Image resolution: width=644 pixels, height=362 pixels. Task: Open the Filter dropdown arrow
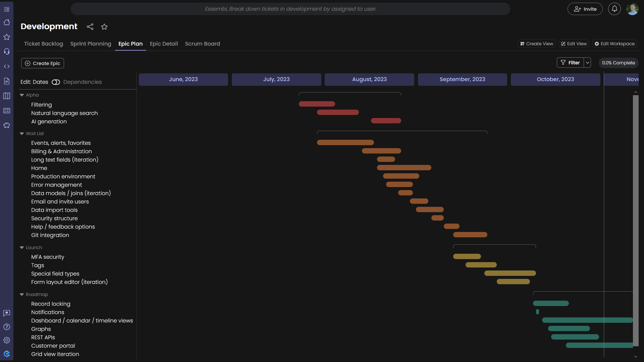click(587, 63)
